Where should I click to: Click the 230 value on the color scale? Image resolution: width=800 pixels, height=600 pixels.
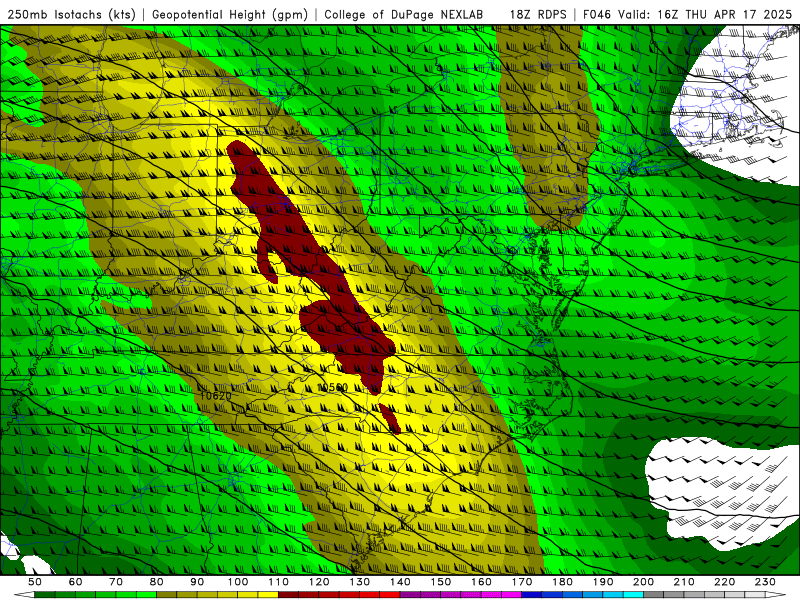[x=765, y=582]
